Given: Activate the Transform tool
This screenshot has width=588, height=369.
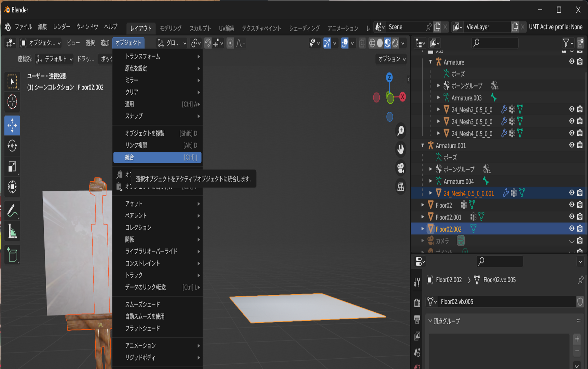Looking at the screenshot, I should [12, 187].
